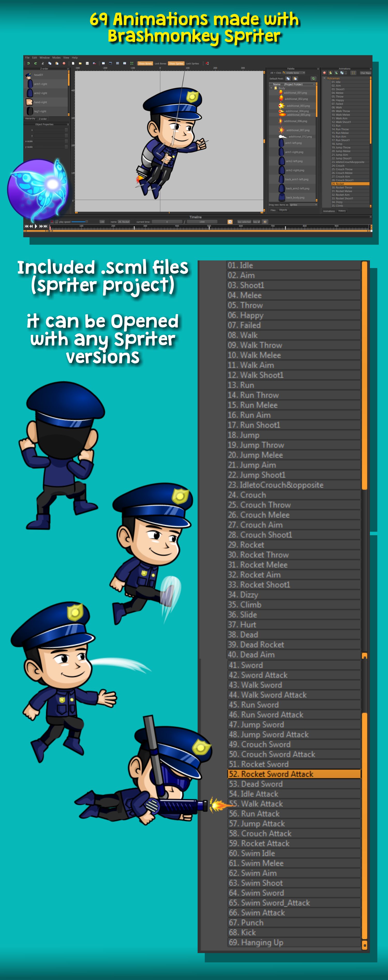Click the green Undo arrow in toolbar

[28, 64]
